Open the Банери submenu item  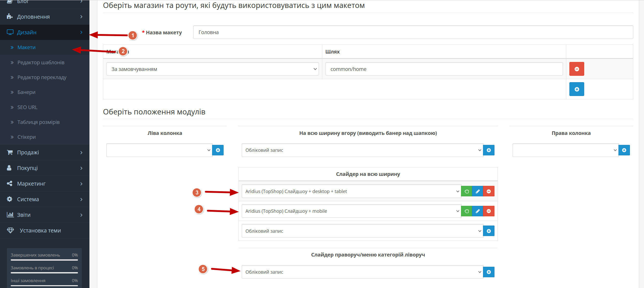[27, 92]
